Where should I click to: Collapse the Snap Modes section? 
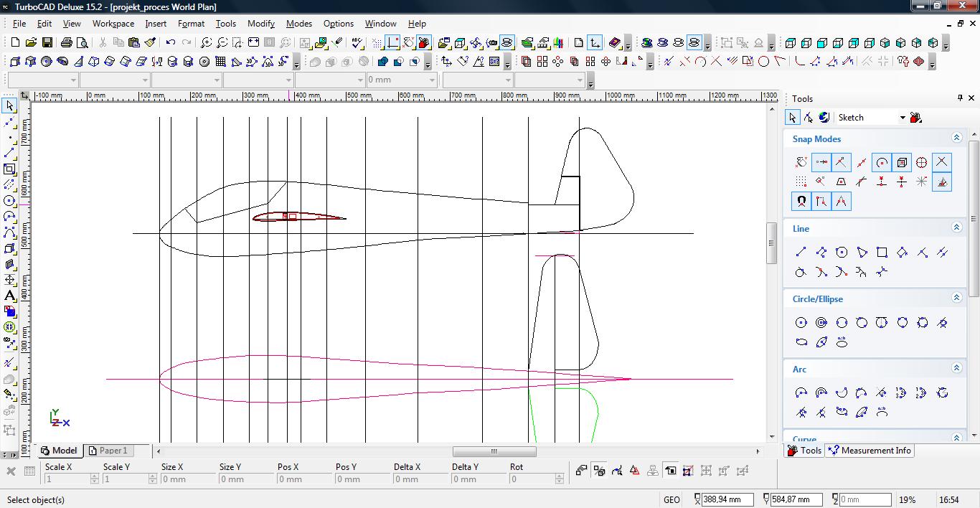coord(956,138)
